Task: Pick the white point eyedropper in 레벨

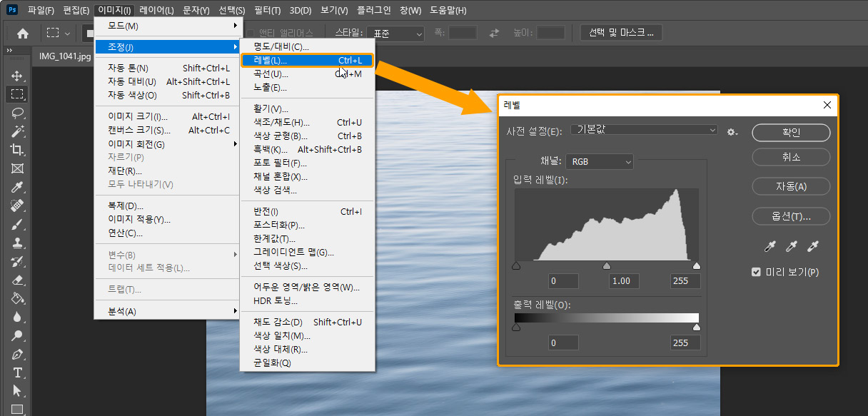Action: coord(812,246)
